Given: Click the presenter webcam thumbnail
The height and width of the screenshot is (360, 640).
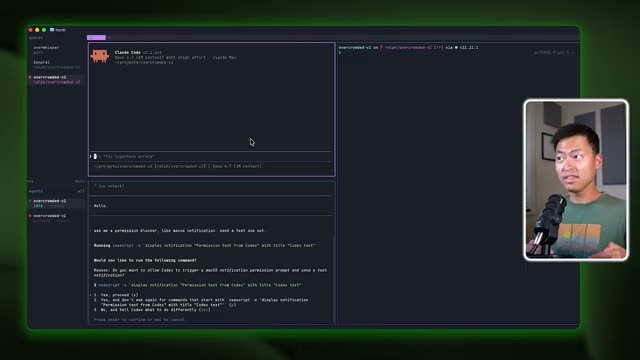Looking at the screenshot, I should (576, 180).
